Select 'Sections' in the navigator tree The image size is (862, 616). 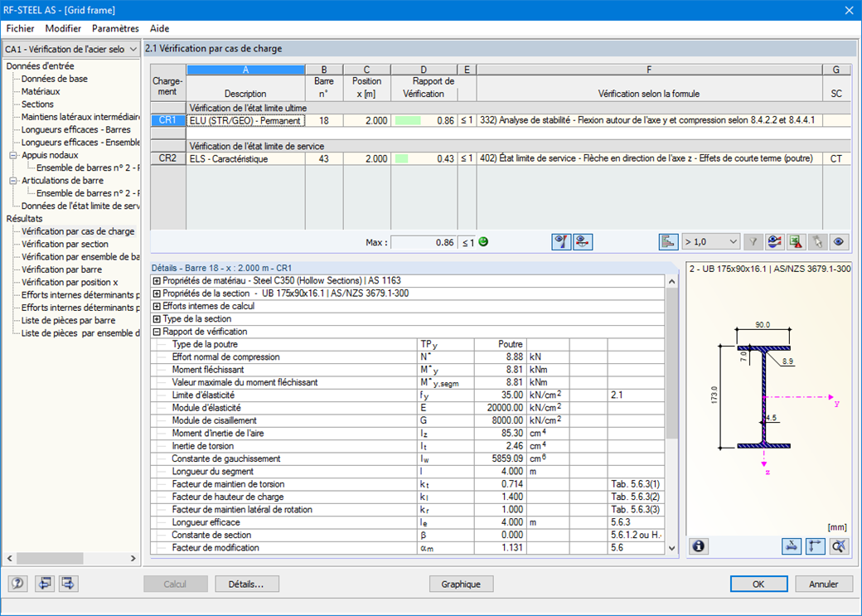pyautogui.click(x=37, y=104)
